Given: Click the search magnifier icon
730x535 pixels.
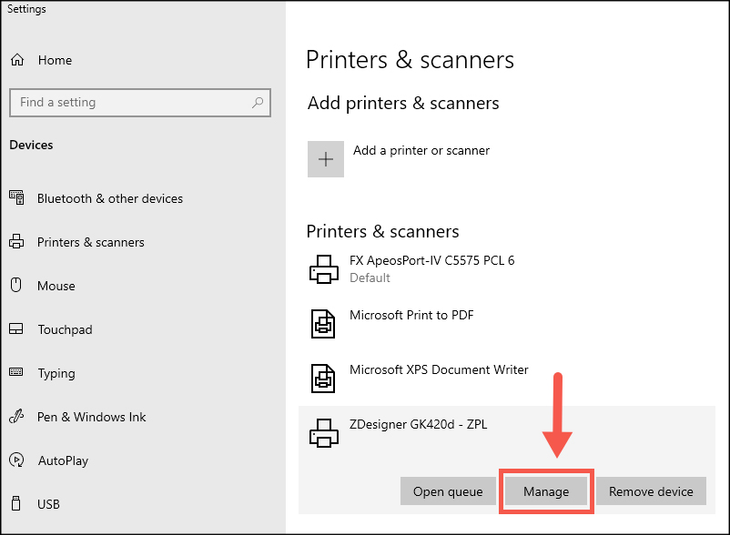Looking at the screenshot, I should (x=258, y=102).
